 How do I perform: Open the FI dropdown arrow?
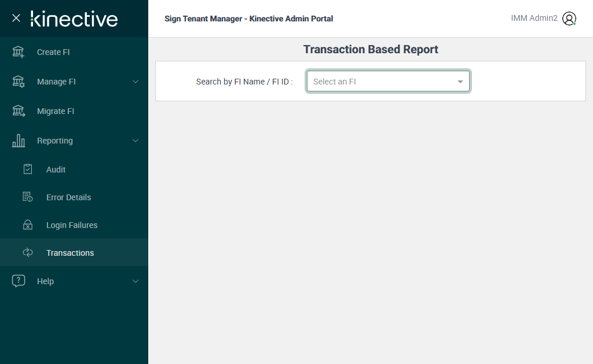pyautogui.click(x=460, y=82)
